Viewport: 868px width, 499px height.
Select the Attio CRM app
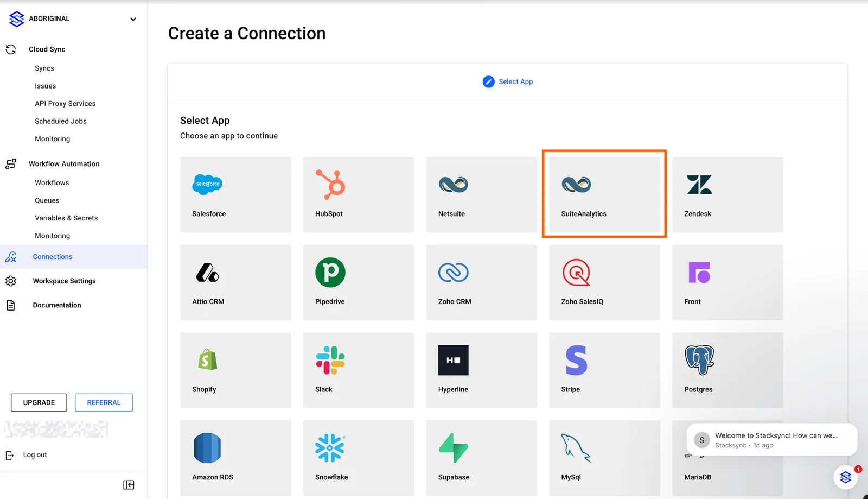235,282
